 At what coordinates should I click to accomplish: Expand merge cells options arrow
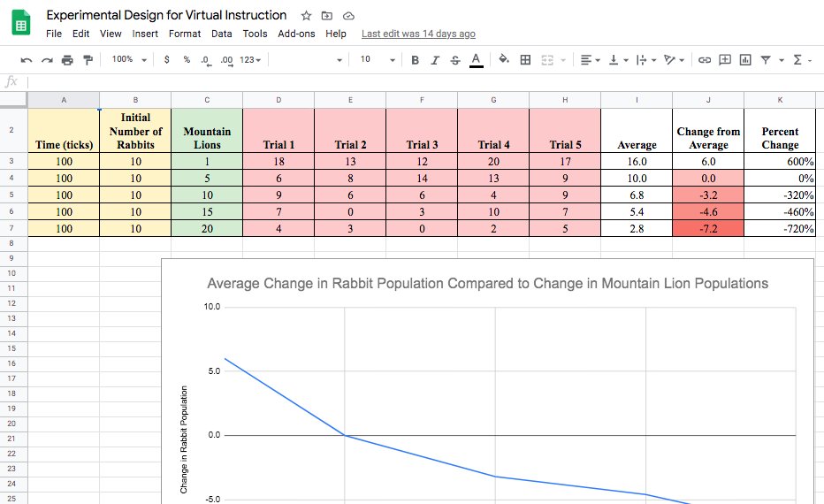click(563, 60)
